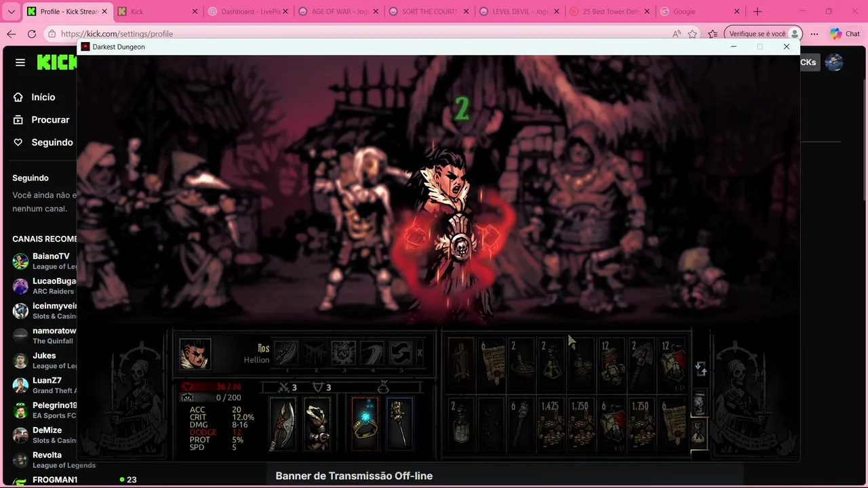Click the clear bottle with count 2
This screenshot has height=488, width=868.
tap(461, 425)
